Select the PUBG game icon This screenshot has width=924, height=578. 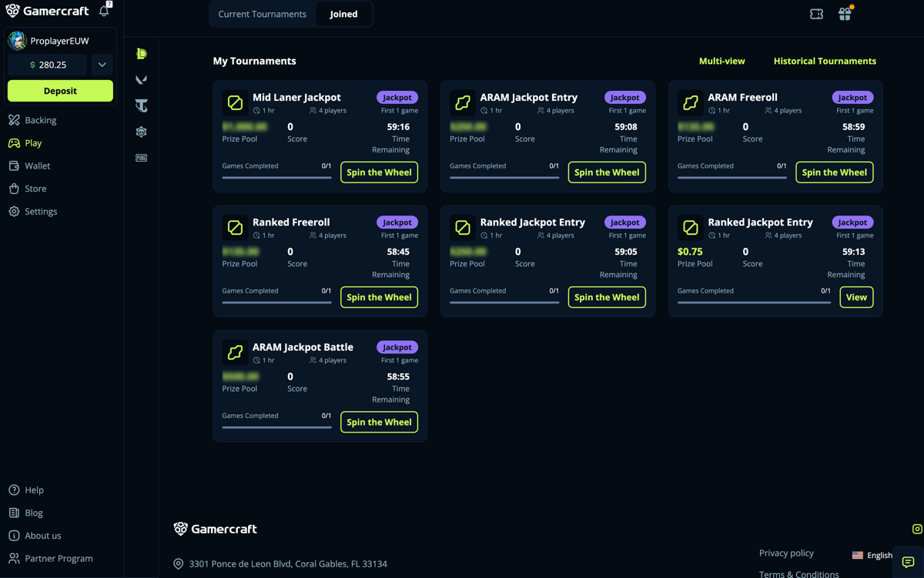tap(142, 158)
